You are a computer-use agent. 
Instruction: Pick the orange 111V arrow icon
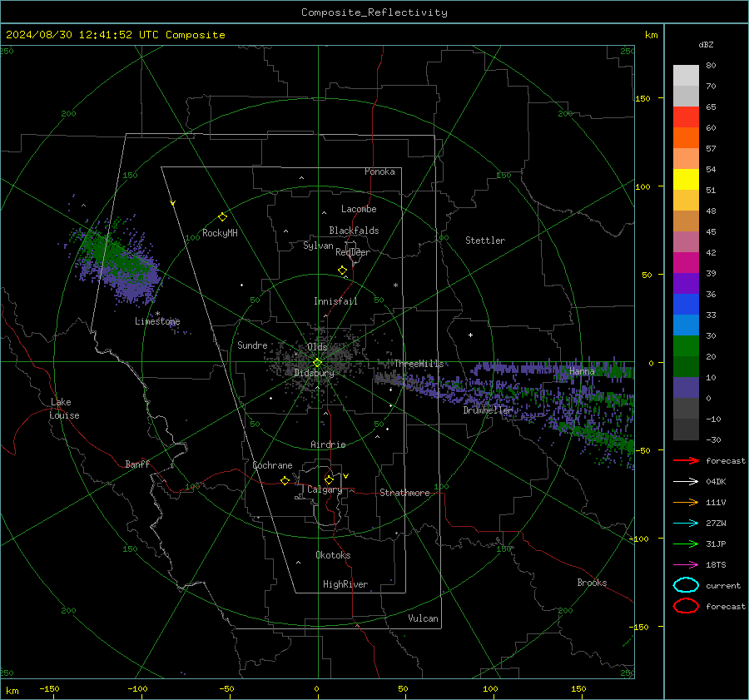[686, 502]
